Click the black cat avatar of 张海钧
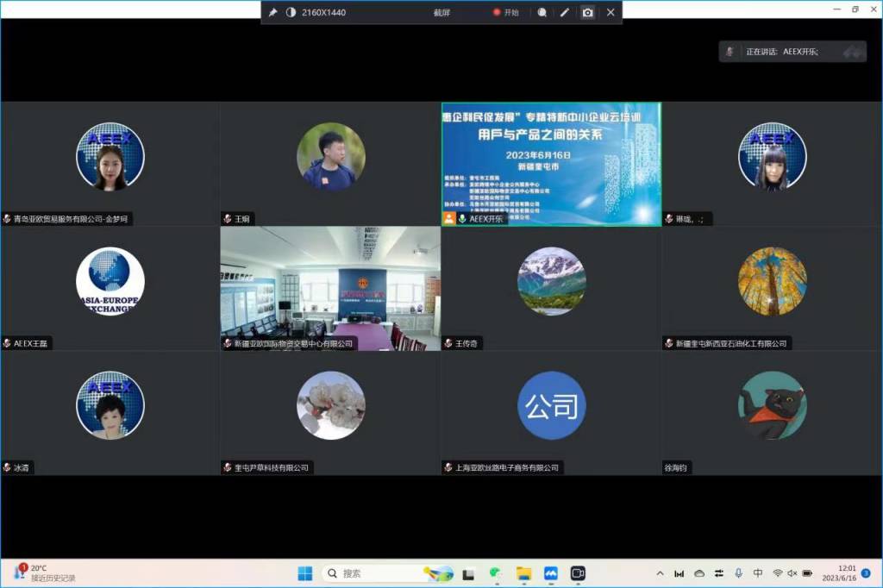The width and height of the screenshot is (883, 588). tap(772, 405)
